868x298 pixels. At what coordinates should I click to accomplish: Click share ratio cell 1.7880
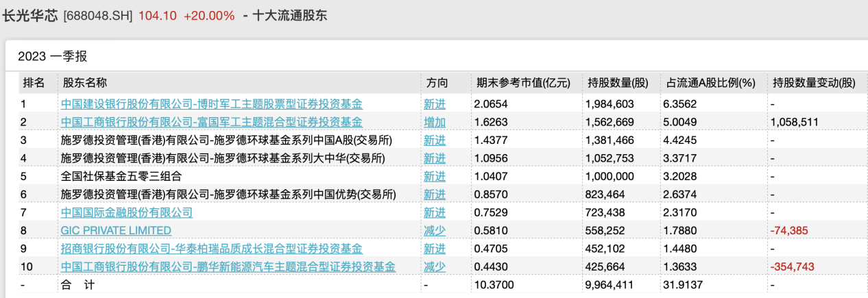point(682,230)
